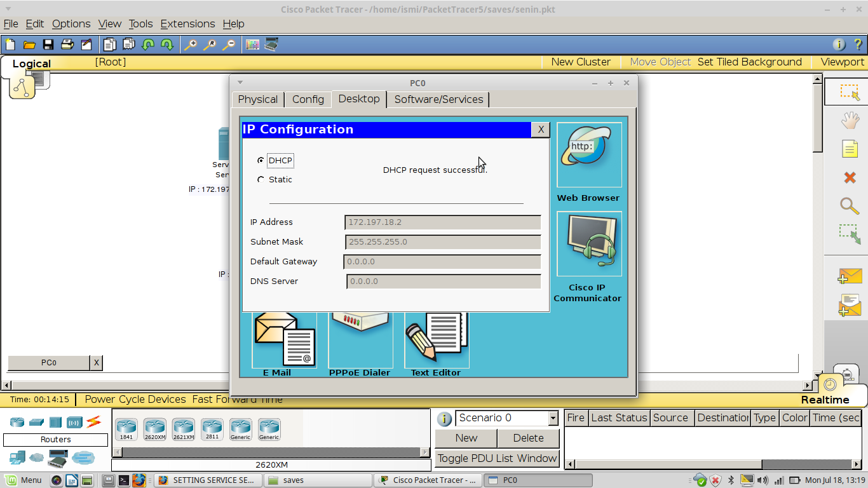This screenshot has width=868, height=488.
Task: Click Set Tiled Background
Action: coord(750,62)
